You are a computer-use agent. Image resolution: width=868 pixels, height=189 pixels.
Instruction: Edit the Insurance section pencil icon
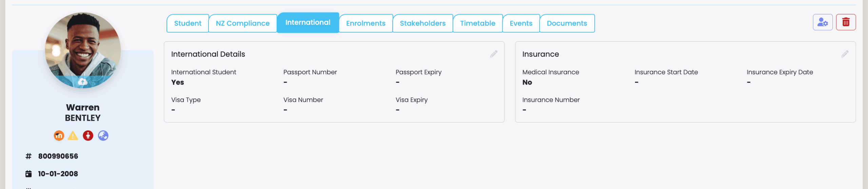tap(845, 54)
